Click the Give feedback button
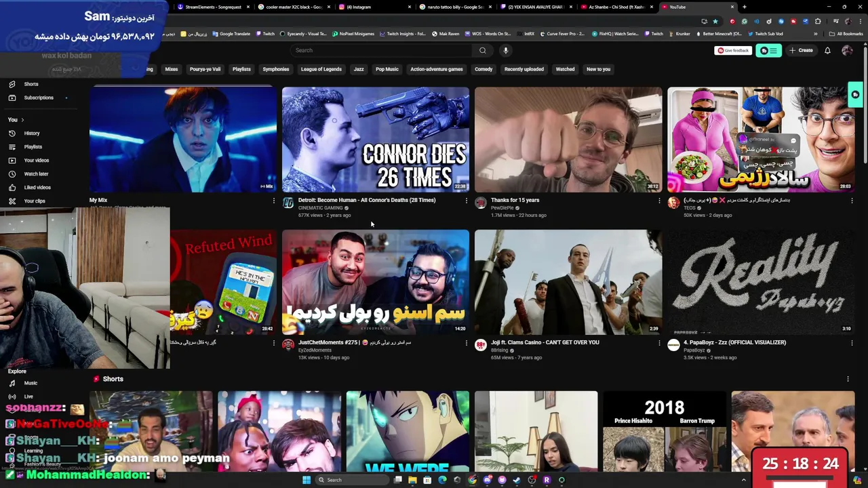This screenshot has width=868, height=488. tap(733, 50)
